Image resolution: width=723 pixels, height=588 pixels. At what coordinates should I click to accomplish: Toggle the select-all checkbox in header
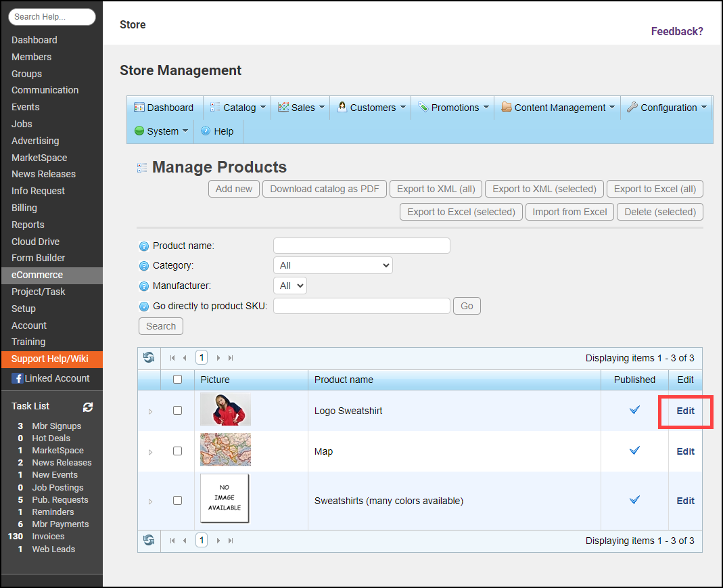pos(177,380)
